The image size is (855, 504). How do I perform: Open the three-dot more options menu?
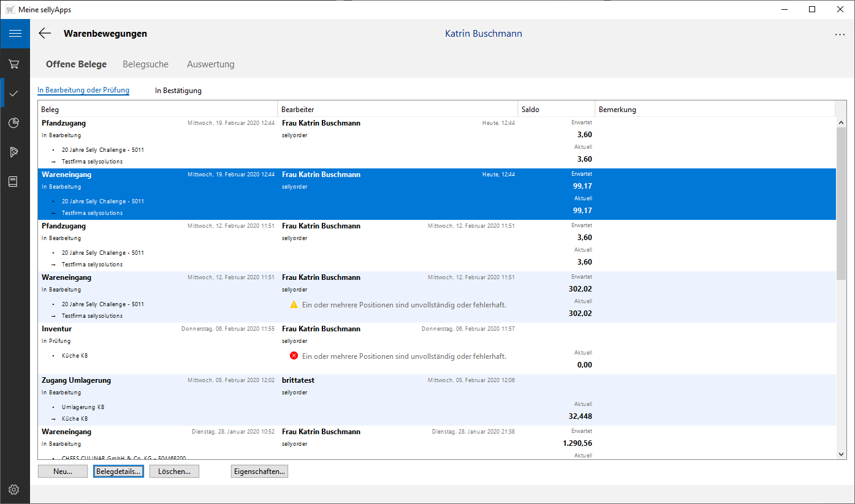(839, 34)
